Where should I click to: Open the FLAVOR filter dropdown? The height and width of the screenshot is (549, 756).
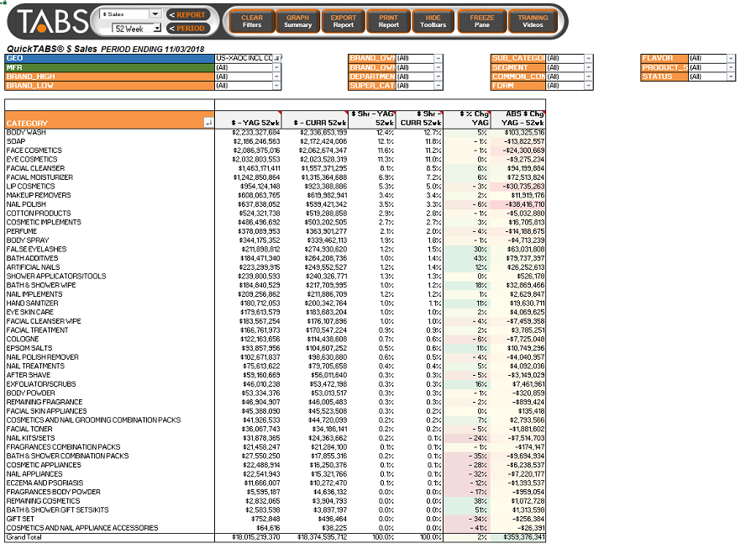coord(731,58)
